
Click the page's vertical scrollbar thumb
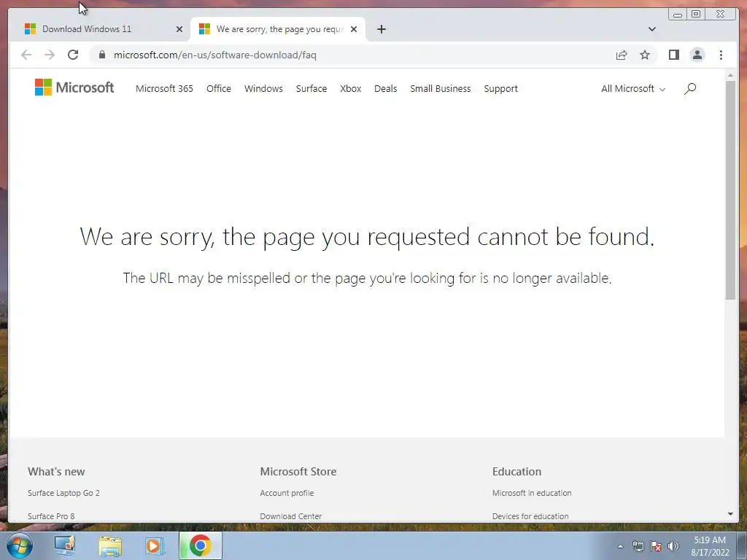pyautogui.click(x=730, y=190)
